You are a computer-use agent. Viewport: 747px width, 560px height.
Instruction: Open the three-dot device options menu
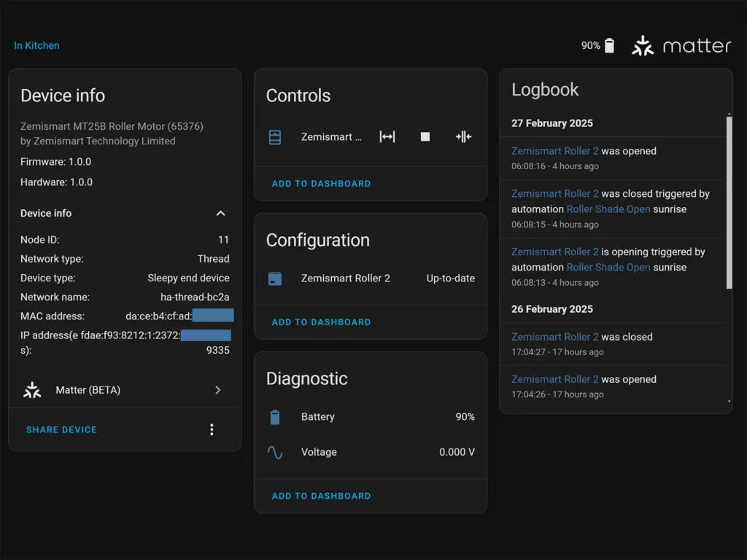pyautogui.click(x=212, y=429)
